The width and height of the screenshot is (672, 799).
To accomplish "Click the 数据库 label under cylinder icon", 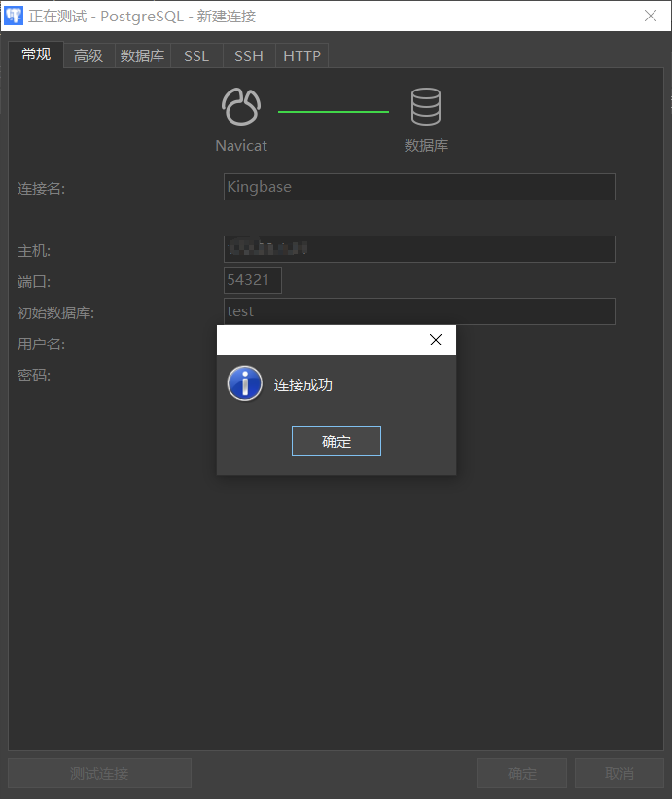I will [426, 146].
